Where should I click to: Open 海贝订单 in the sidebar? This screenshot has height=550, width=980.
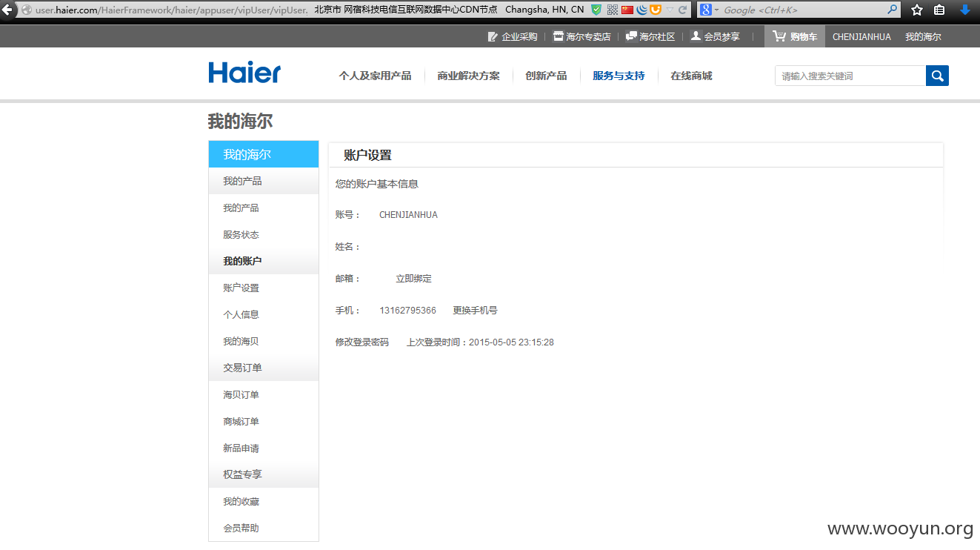tap(241, 394)
